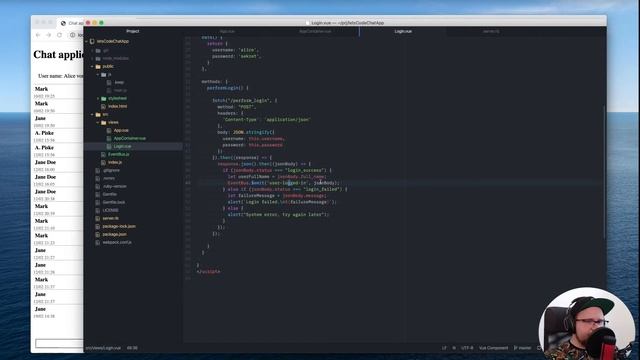Change UTF-8 encoding in status bar
This screenshot has height=360, width=640.
click(467, 348)
